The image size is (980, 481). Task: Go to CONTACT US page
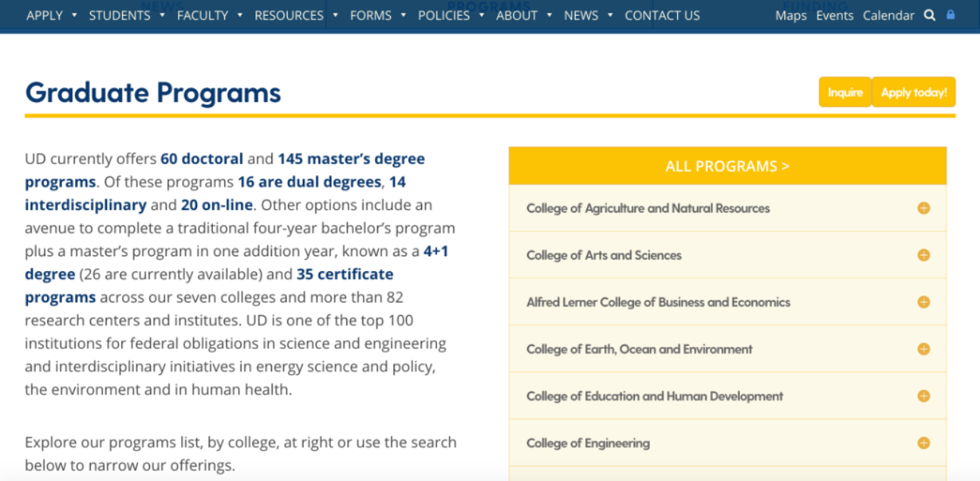(662, 15)
